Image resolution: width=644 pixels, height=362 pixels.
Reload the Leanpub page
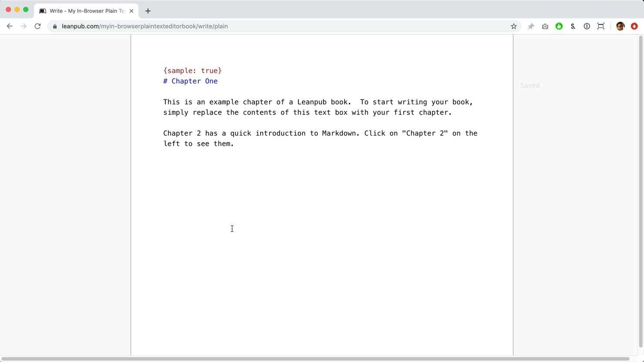38,27
